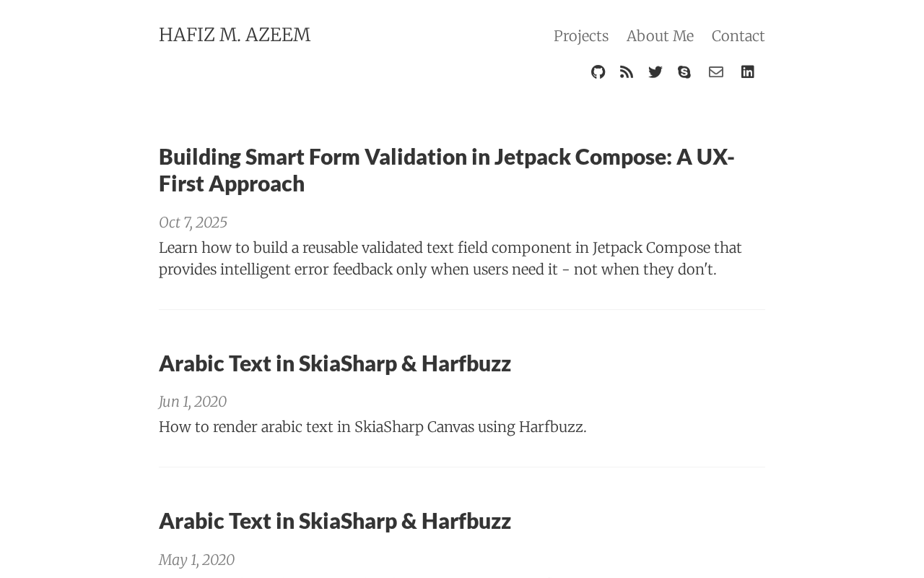The image size is (924, 578).
Task: Click the Jun 1, 2020 post date
Action: [193, 402]
